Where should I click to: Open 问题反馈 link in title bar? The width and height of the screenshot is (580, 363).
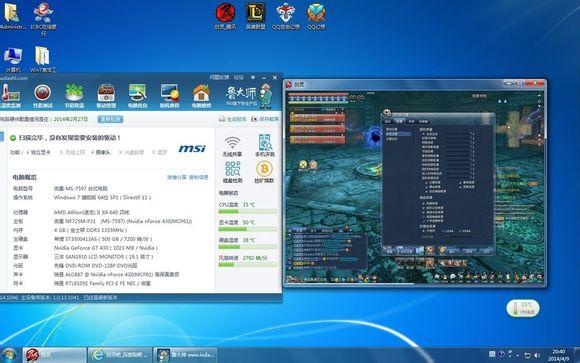(219, 78)
